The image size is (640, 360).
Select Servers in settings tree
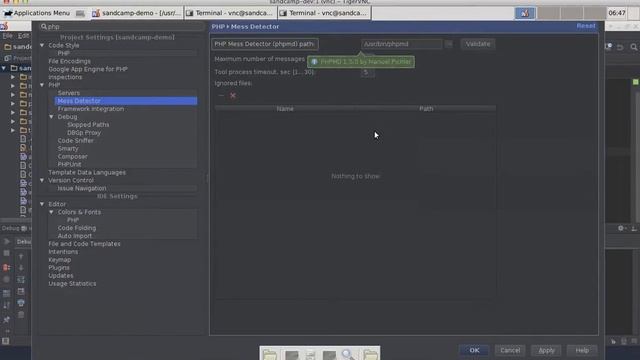69,93
